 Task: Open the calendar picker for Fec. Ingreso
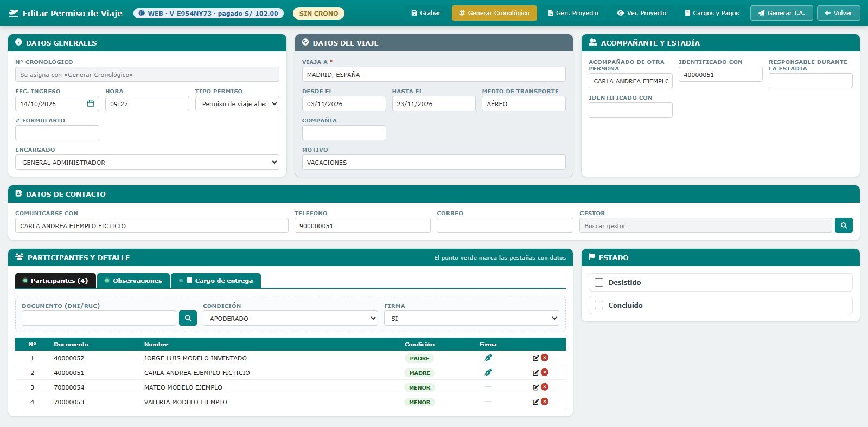(x=91, y=103)
